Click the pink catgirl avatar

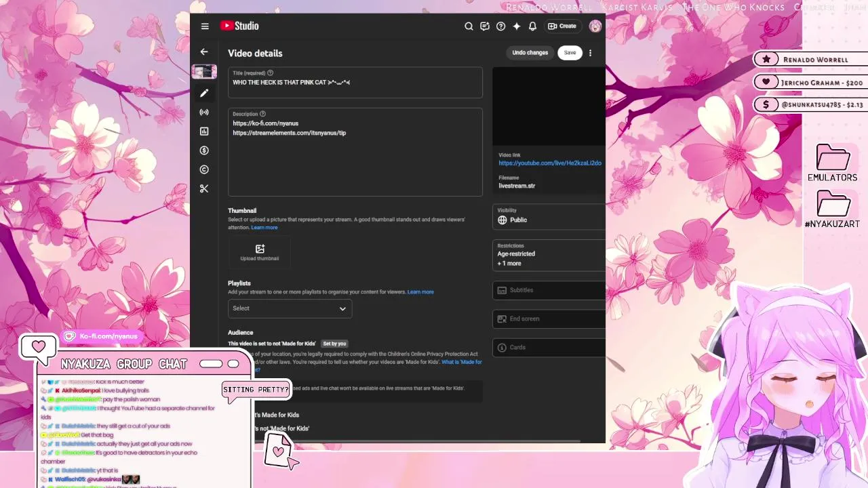787,386
